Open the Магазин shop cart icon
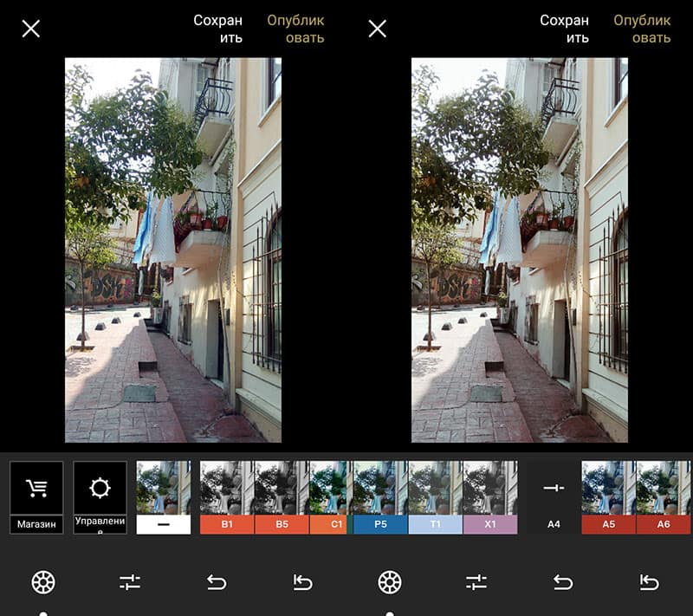This screenshot has width=693, height=616. click(36, 489)
